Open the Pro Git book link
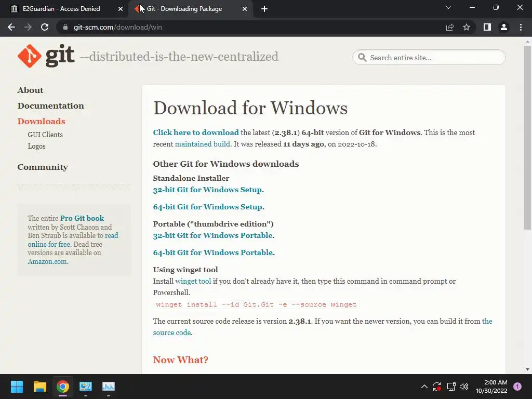Image resolution: width=532 pixels, height=399 pixels. tap(82, 218)
